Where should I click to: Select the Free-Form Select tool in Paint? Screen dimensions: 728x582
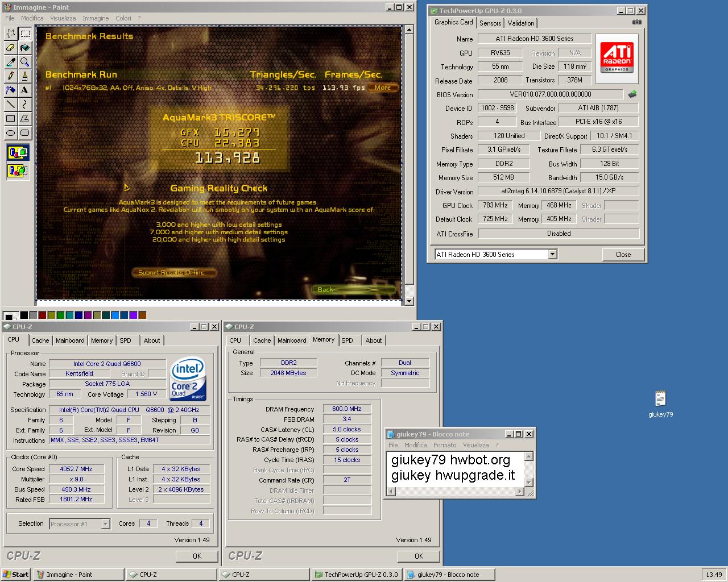pyautogui.click(x=11, y=34)
